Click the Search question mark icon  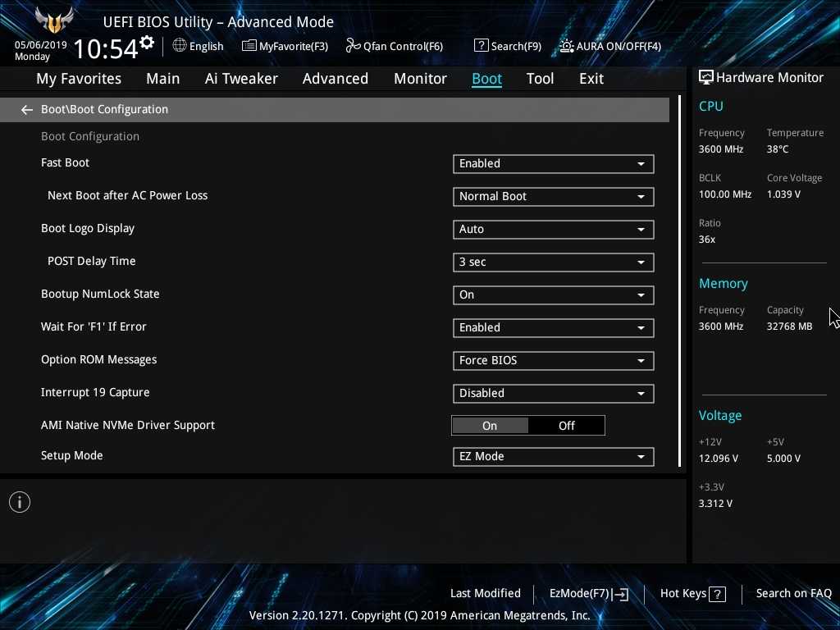[481, 46]
